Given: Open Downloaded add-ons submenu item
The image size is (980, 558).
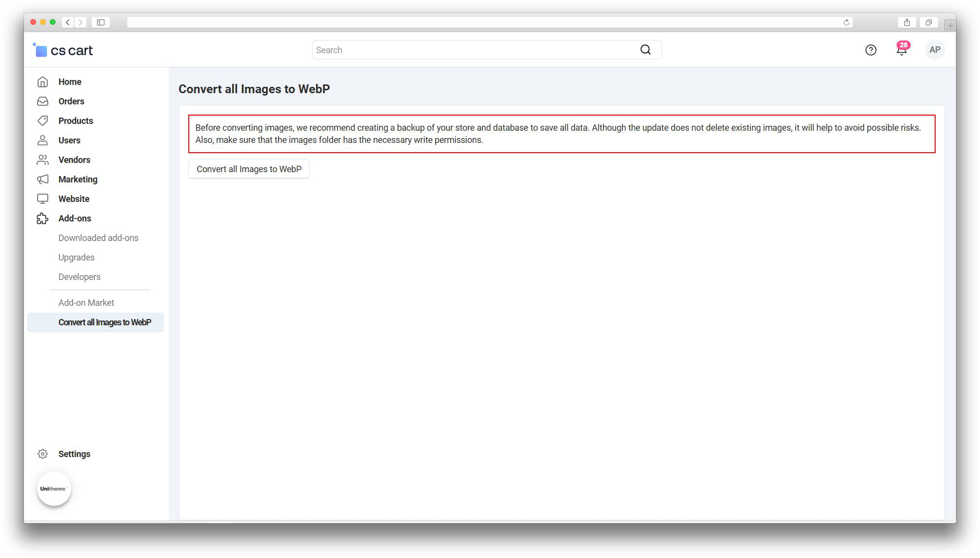Looking at the screenshot, I should tap(99, 238).
